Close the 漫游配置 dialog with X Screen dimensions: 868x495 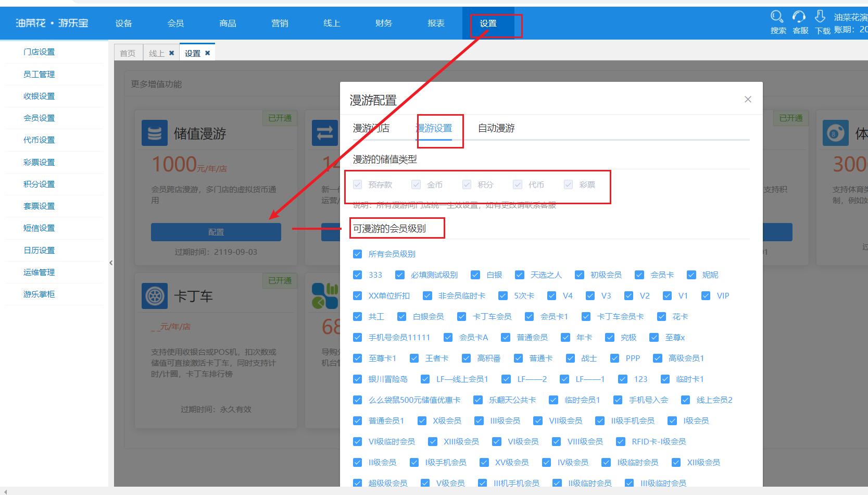pyautogui.click(x=748, y=99)
